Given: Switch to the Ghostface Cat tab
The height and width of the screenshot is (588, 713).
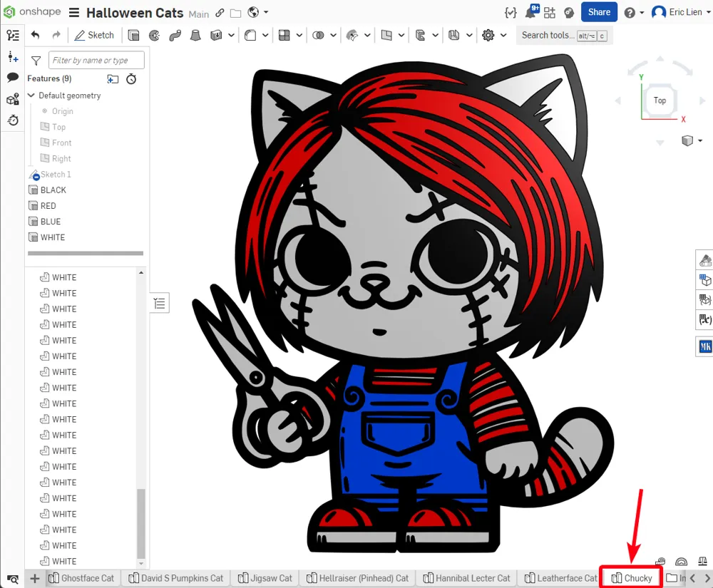Looking at the screenshot, I should tap(81, 578).
